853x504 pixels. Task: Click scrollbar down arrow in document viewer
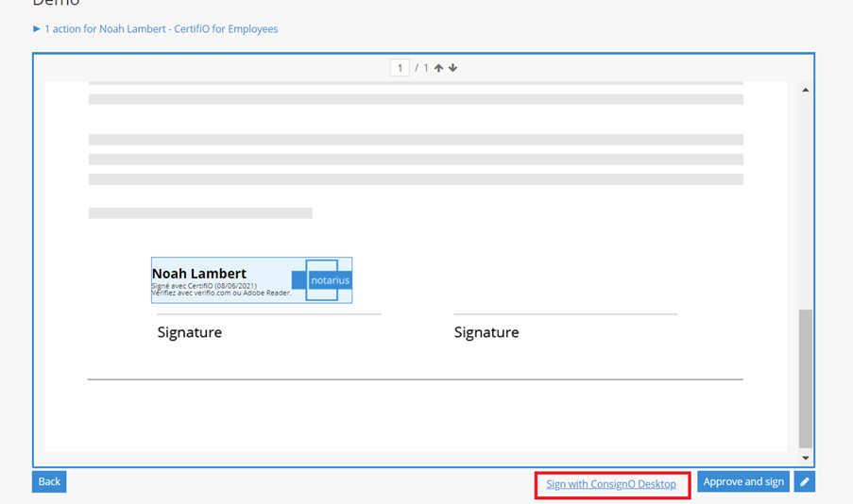805,459
